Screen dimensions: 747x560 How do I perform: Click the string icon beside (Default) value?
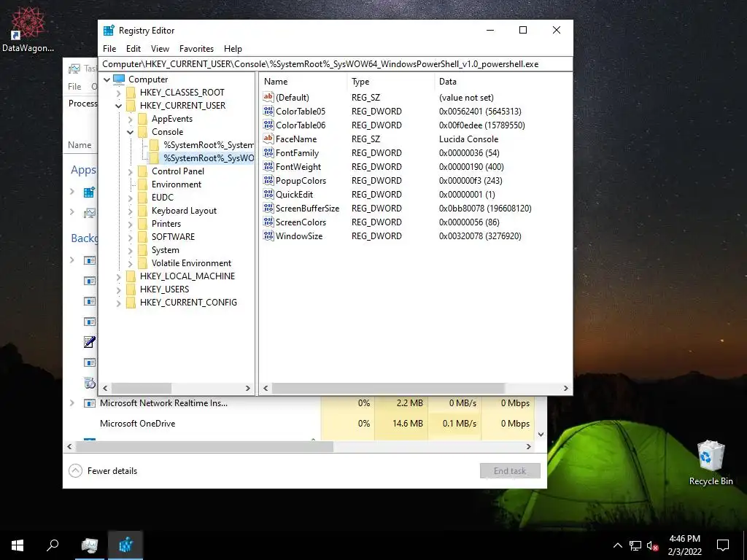pos(268,97)
